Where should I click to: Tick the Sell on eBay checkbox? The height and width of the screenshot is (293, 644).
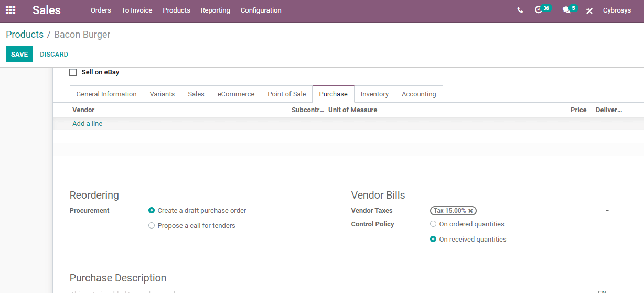(x=73, y=72)
